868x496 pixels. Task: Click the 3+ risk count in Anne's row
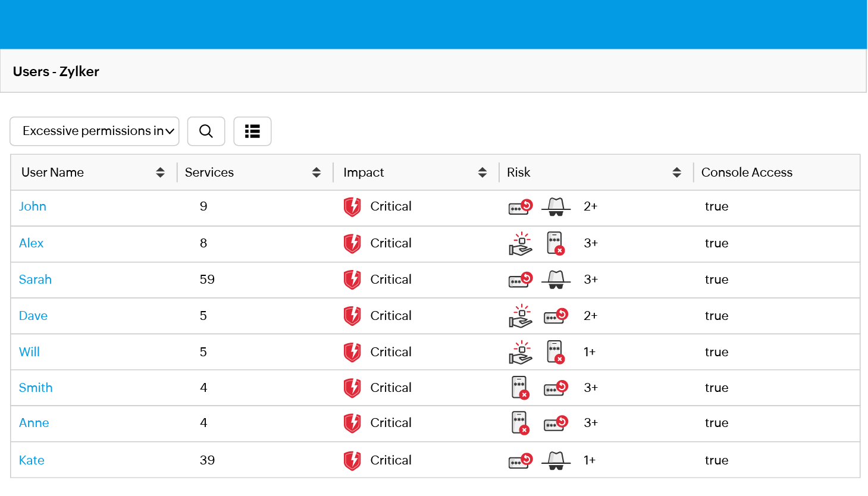point(590,423)
